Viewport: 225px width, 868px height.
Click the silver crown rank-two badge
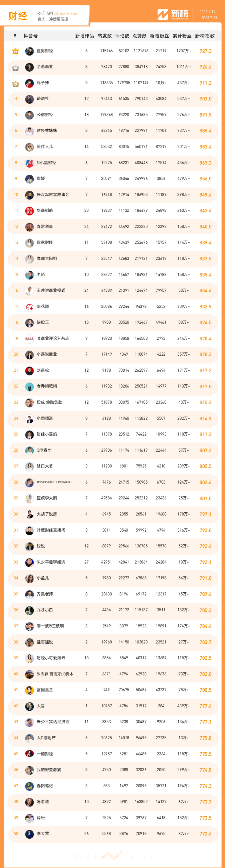point(15,67)
